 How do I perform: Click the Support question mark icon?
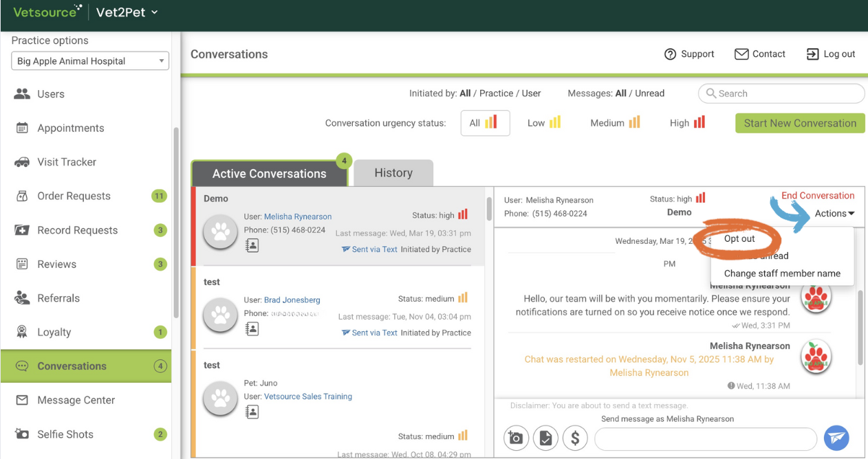670,54
